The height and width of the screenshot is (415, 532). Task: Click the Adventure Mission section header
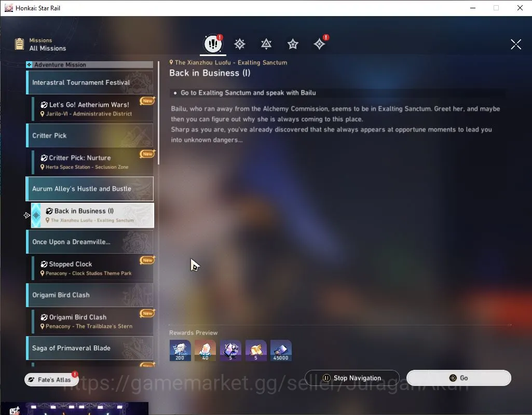(x=90, y=65)
